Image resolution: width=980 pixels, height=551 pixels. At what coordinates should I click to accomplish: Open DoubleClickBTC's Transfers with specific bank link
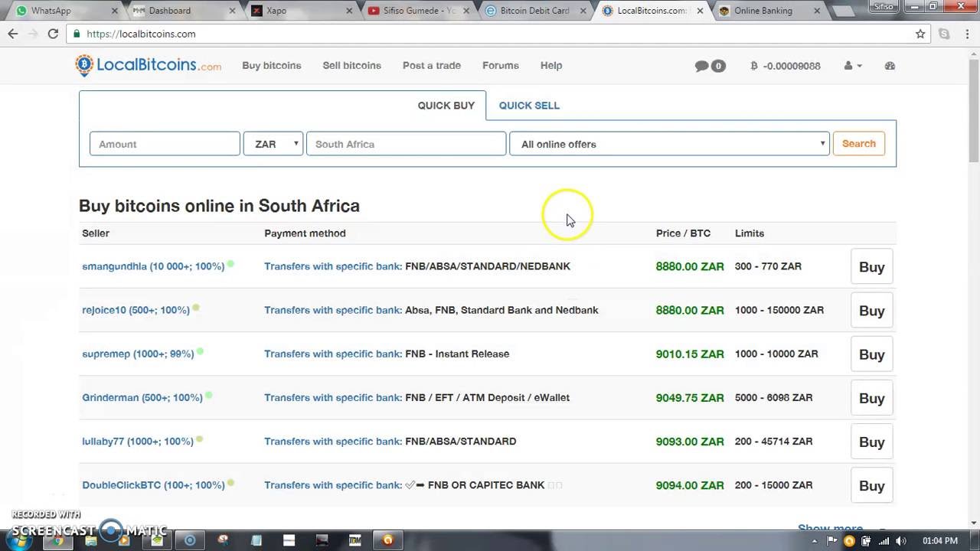pos(333,484)
